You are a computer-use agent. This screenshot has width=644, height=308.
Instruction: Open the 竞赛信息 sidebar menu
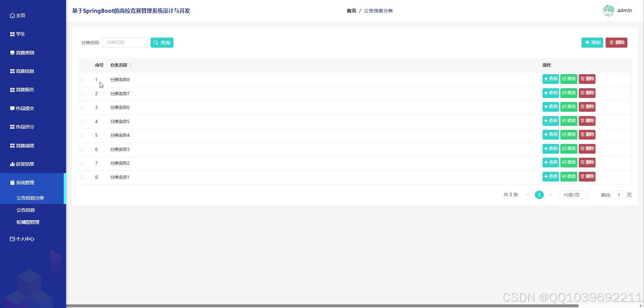pos(22,71)
